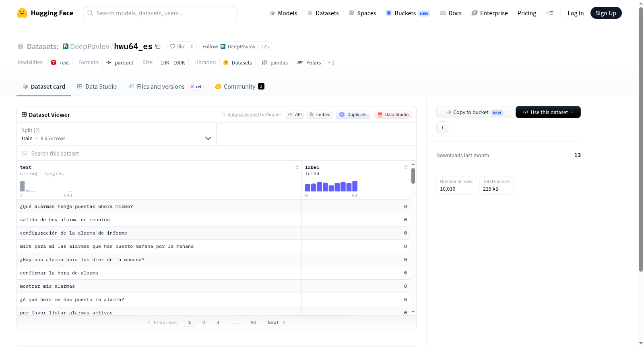
Task: Select the Datasets library tag
Action: click(237, 62)
